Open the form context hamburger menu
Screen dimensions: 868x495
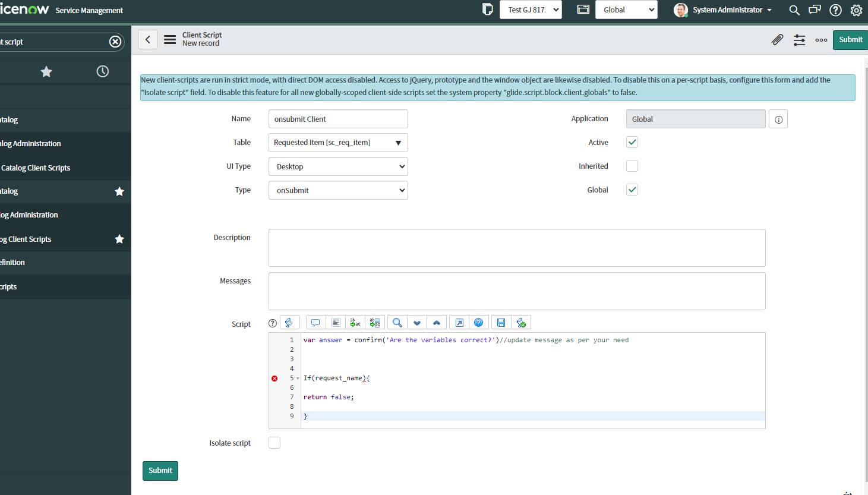170,40
